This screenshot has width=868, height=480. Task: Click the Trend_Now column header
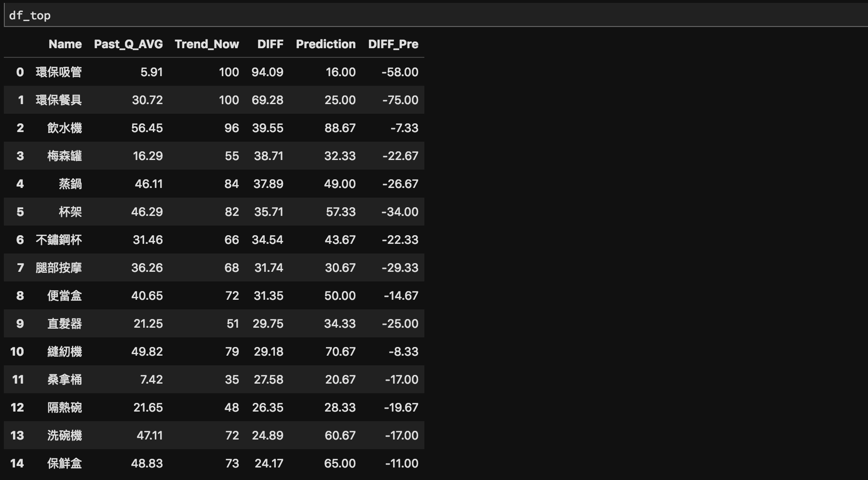207,44
